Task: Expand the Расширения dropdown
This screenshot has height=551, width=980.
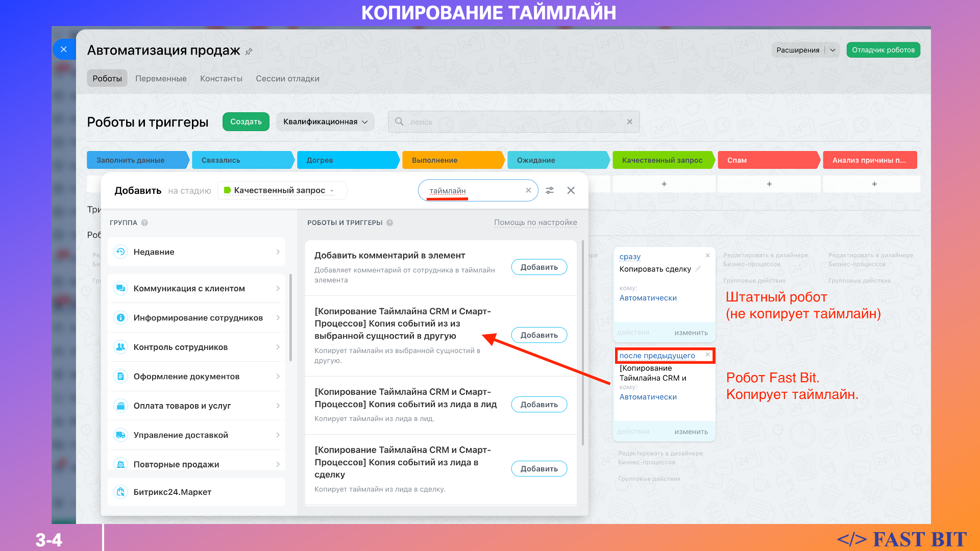Action: coord(832,50)
